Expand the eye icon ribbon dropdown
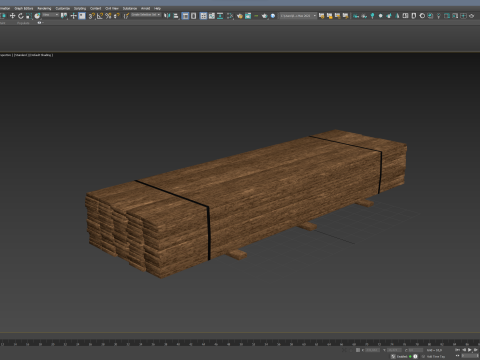The image size is (480, 360). 40,23
